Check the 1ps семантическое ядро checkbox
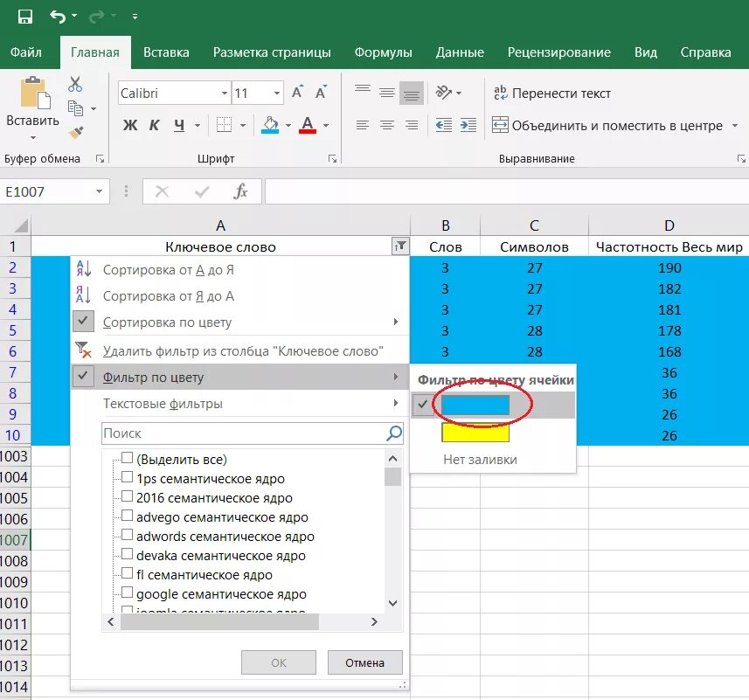This screenshot has width=749, height=700. (x=127, y=477)
